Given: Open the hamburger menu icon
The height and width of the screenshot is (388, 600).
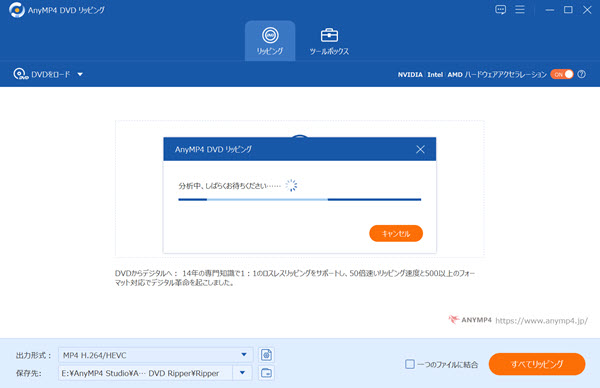Looking at the screenshot, I should 520,10.
